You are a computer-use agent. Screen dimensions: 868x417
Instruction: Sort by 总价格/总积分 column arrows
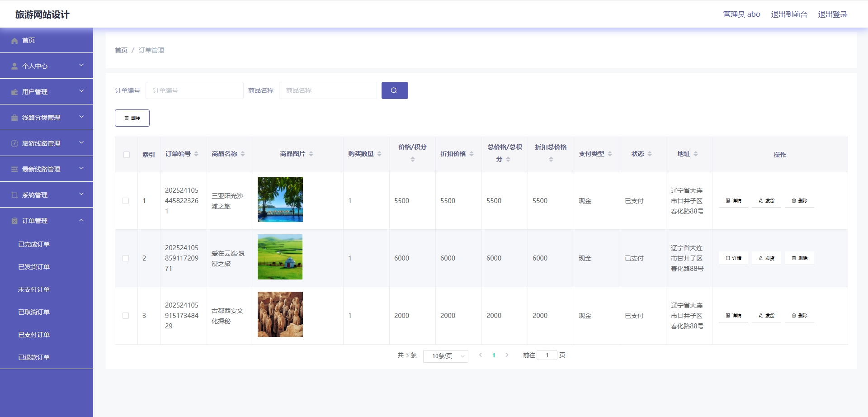coord(508,160)
